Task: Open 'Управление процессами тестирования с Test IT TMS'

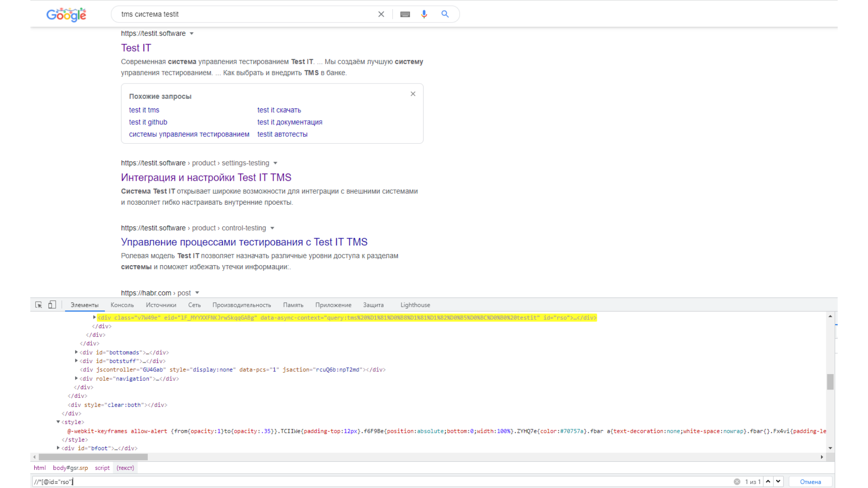Action: (x=244, y=242)
